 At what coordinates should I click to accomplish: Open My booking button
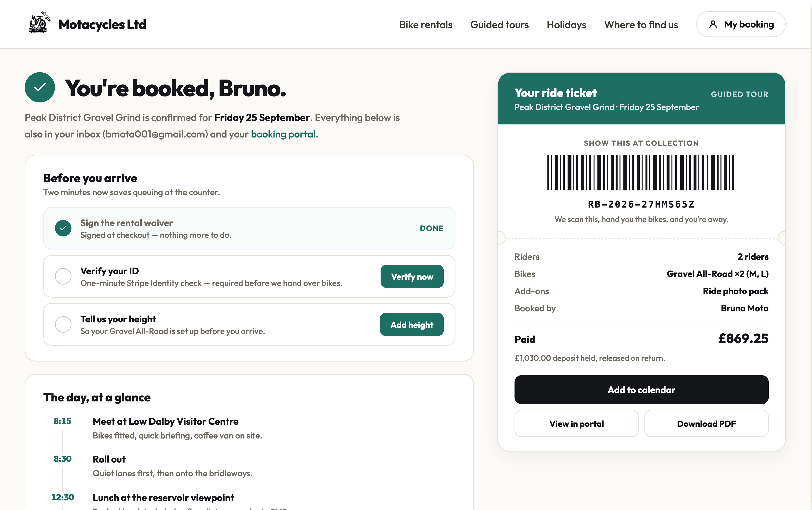click(x=741, y=24)
